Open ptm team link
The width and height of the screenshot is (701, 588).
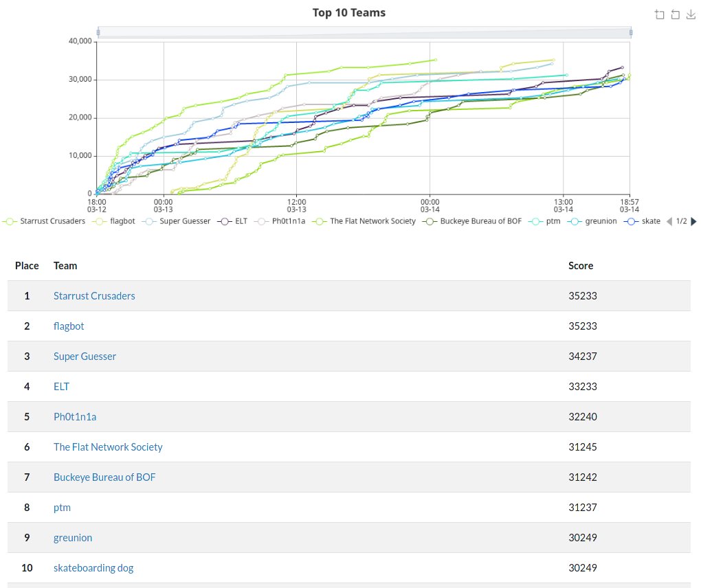coord(62,508)
